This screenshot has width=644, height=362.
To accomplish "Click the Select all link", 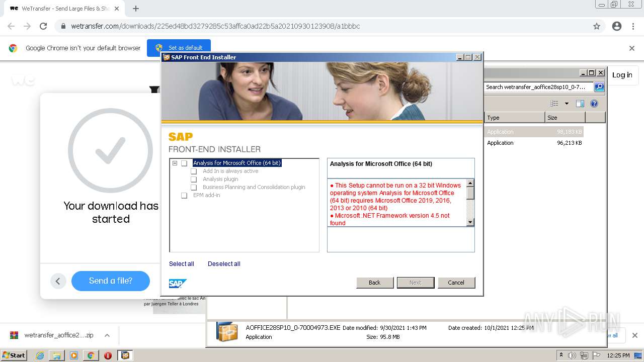I will click(181, 264).
